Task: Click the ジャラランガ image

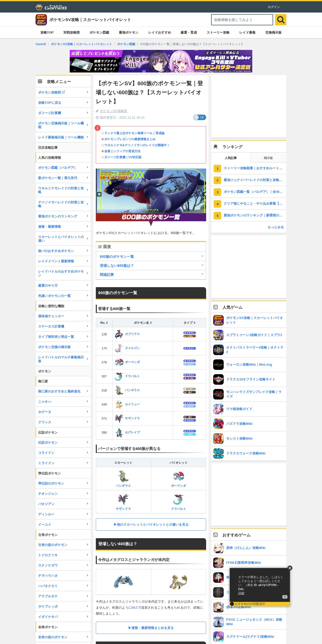Action: 179,582
